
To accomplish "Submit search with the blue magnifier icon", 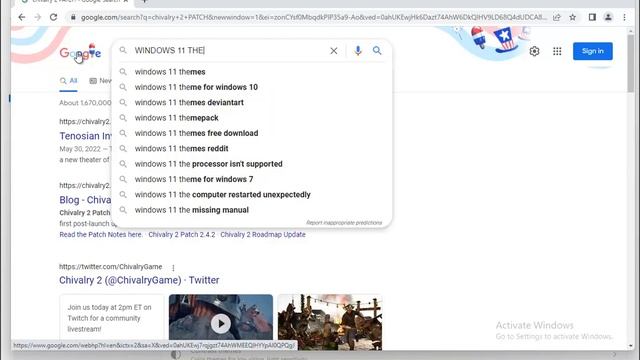I will point(377,51).
